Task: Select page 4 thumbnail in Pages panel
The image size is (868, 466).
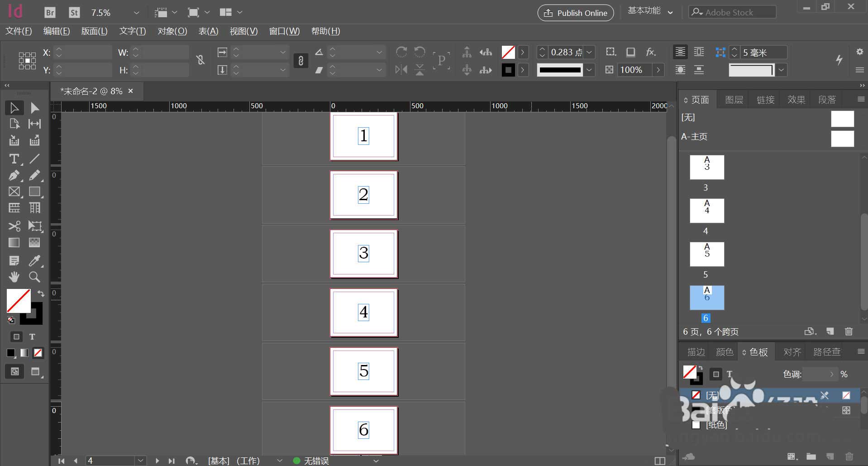Action: [x=707, y=211]
